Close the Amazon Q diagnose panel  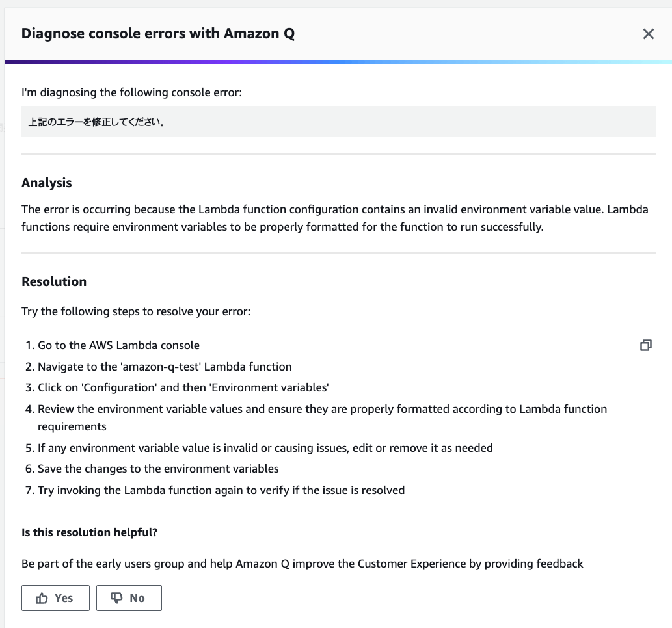pyautogui.click(x=648, y=34)
